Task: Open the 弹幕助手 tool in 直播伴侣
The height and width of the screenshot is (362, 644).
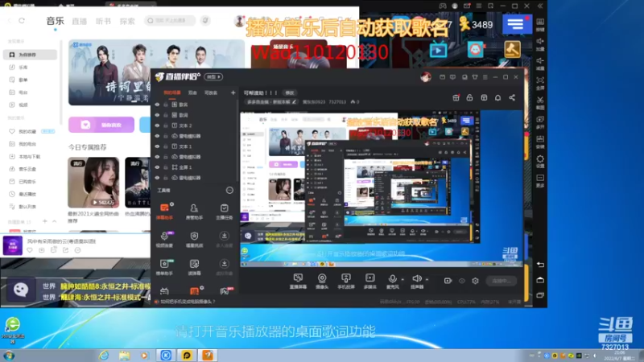Action: click(164, 211)
